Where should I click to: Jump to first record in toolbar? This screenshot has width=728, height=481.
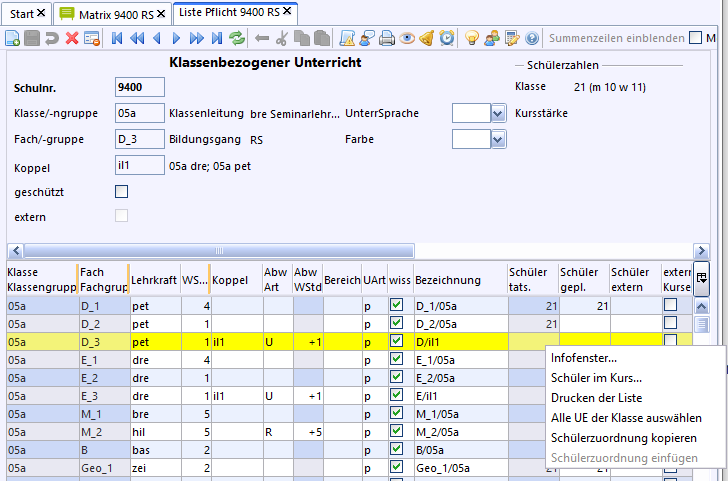click(117, 38)
